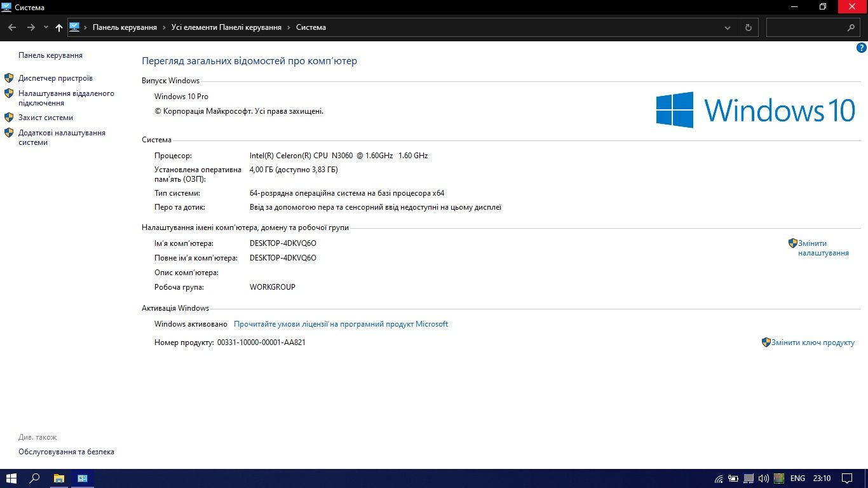Click the forward navigation arrow
The height and width of the screenshot is (488, 868).
(x=31, y=27)
